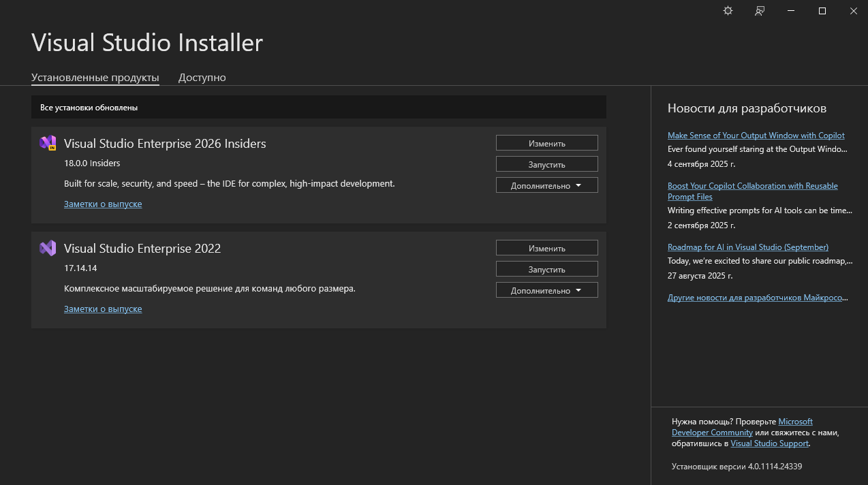The image size is (868, 485).
Task: Expand Дополнительно dropdown for Enterprise 2022
Action: click(547, 290)
